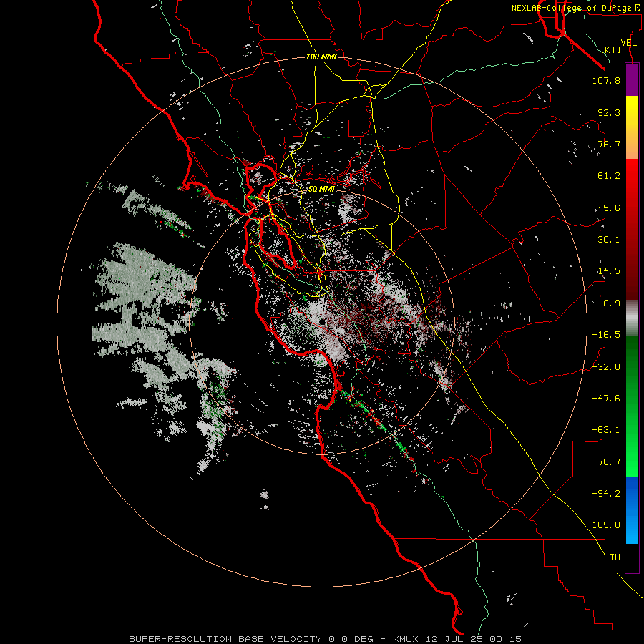Click the 100 NMI range ring label
Viewport: 644px width, 644px height.
pyautogui.click(x=321, y=57)
